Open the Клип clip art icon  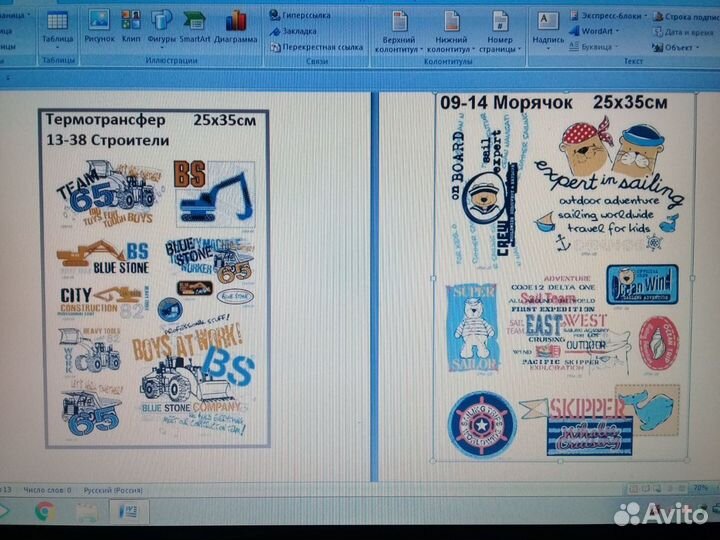point(131,26)
